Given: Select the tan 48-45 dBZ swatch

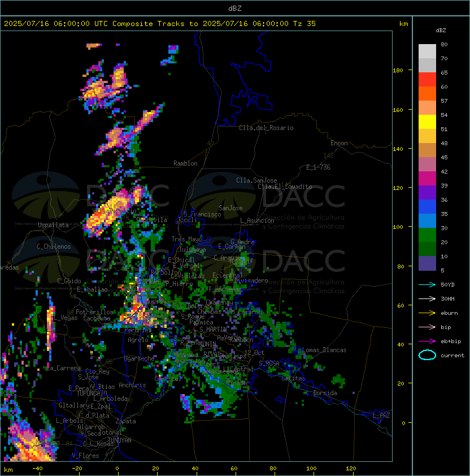Looking at the screenshot, I should click(427, 150).
